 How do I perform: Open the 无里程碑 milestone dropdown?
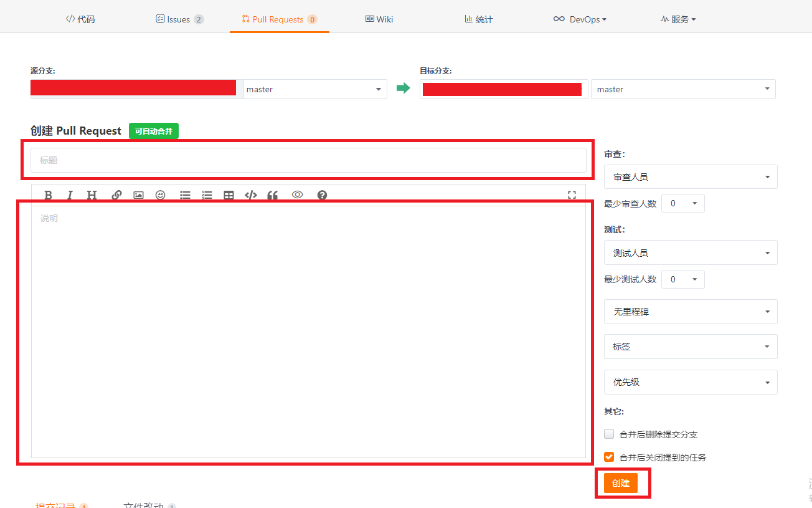[x=690, y=312]
